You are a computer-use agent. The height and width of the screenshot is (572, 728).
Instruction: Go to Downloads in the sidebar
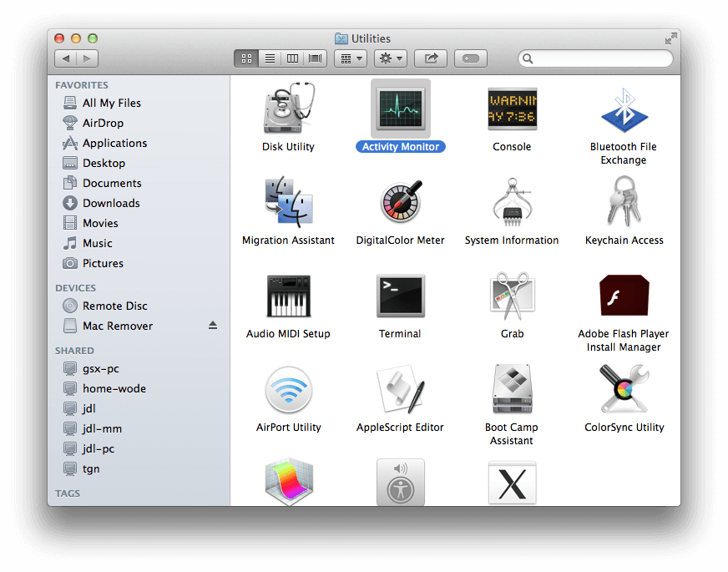(111, 203)
